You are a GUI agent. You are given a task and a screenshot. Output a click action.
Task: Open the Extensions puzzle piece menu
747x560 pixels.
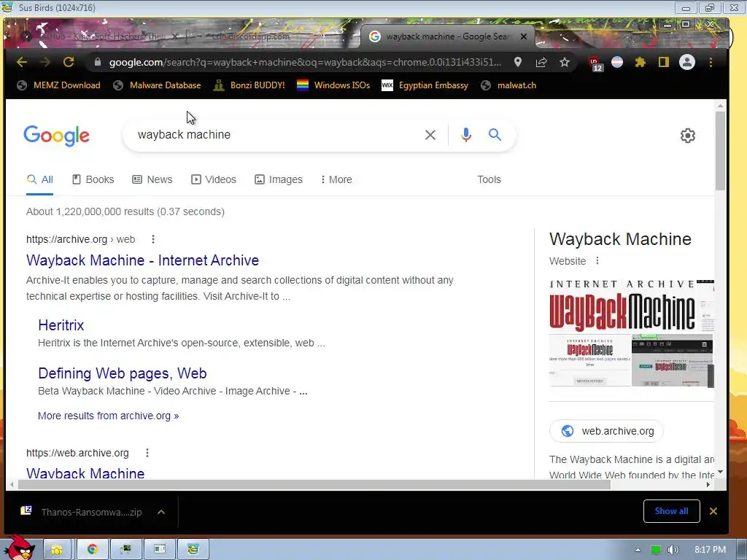640,63
